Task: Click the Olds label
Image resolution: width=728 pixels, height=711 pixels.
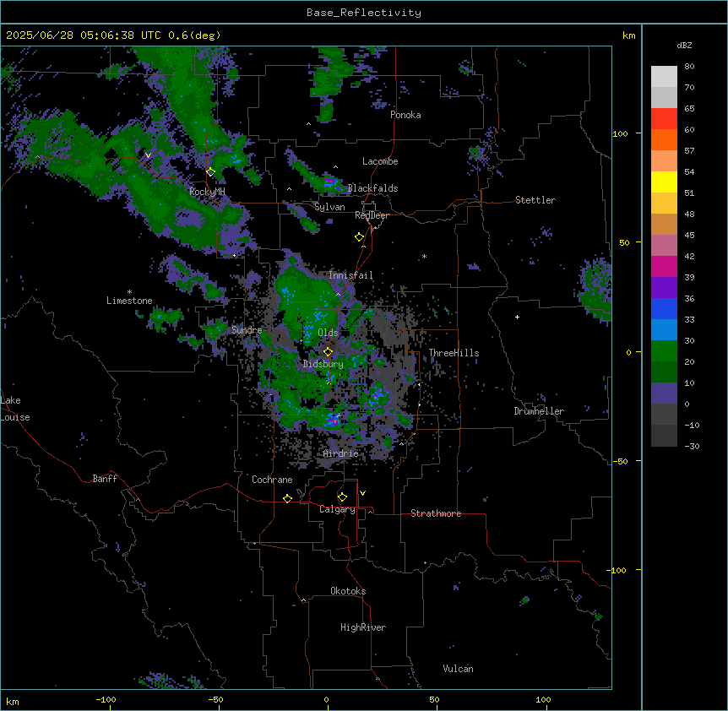Action: click(328, 333)
